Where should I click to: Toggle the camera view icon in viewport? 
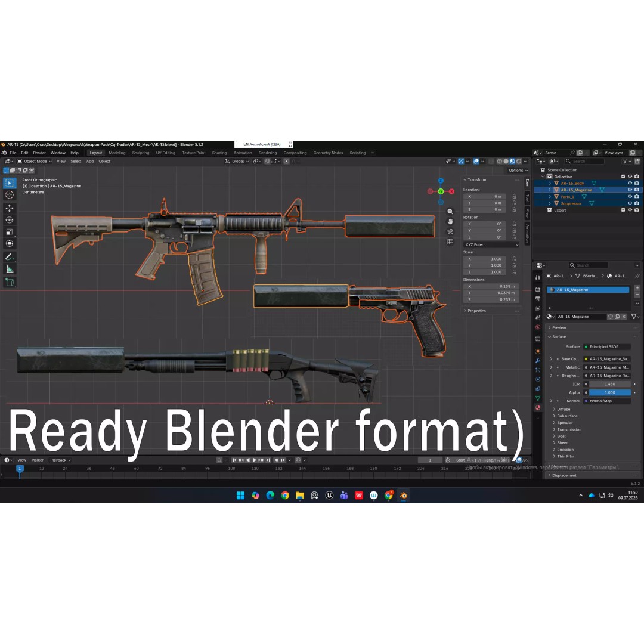450,232
